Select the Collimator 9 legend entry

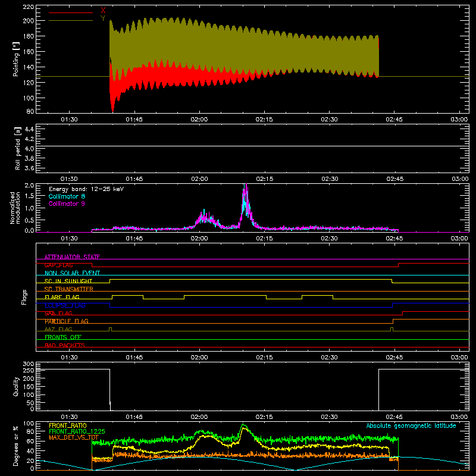67,203
